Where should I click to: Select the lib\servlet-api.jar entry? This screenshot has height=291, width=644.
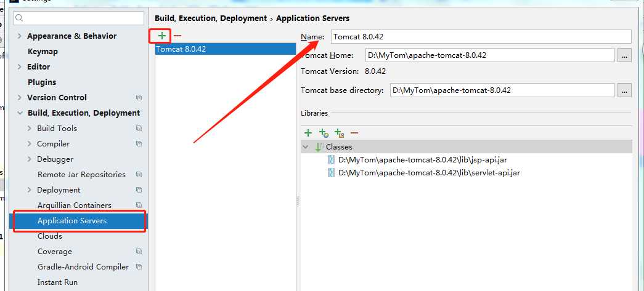429,172
